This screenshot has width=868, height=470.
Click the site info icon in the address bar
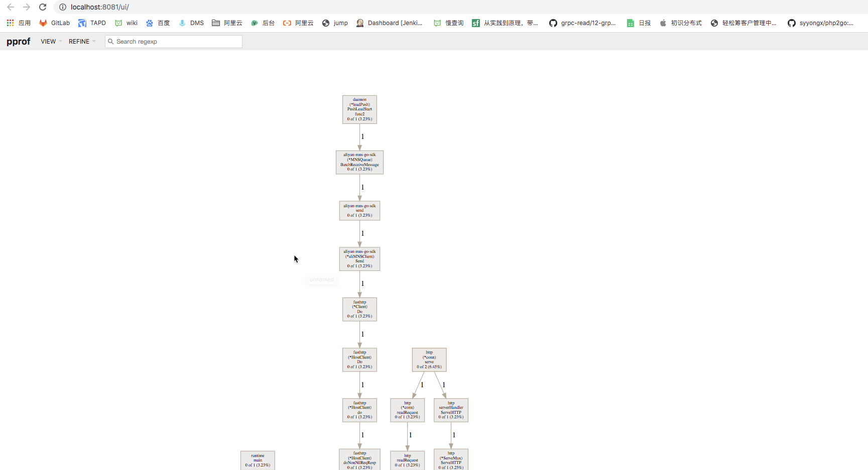click(x=62, y=7)
